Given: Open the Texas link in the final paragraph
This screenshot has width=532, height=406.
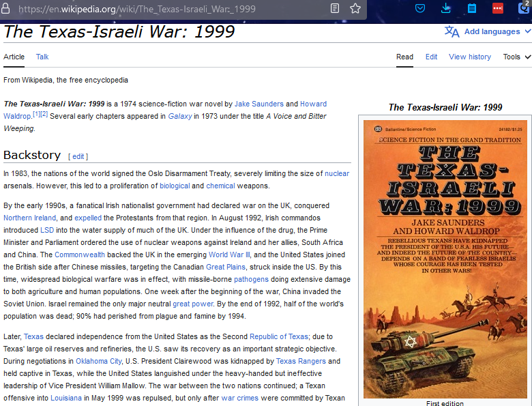Looking at the screenshot, I should coord(33,336).
